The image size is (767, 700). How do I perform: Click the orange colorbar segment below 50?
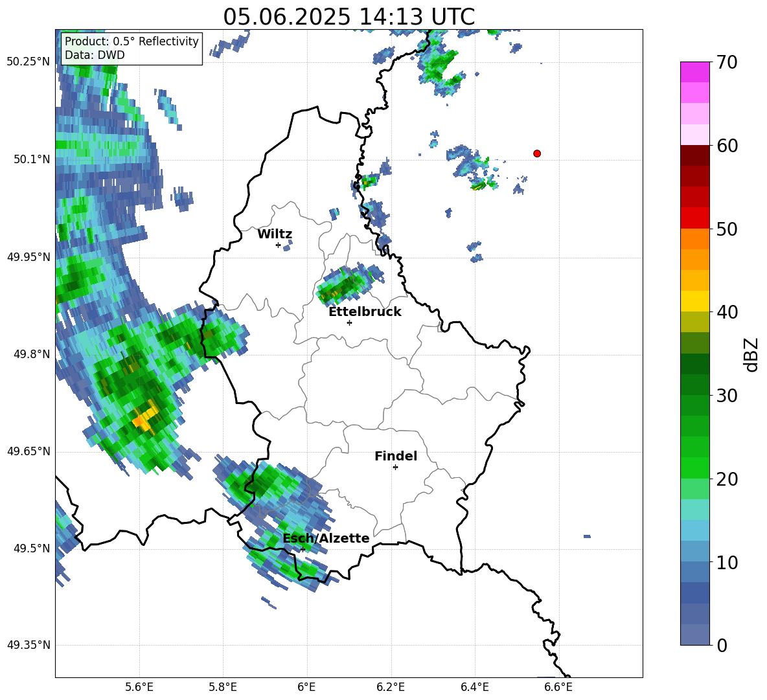click(694, 239)
